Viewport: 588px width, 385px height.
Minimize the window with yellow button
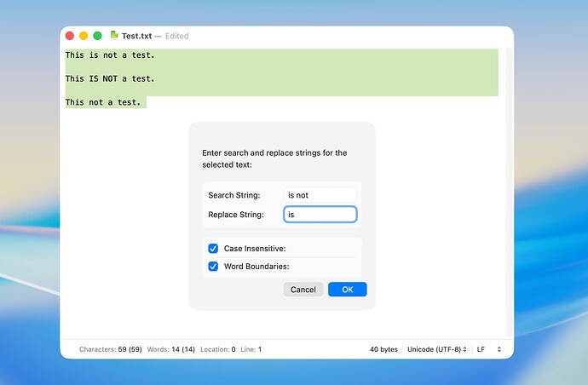click(x=84, y=36)
